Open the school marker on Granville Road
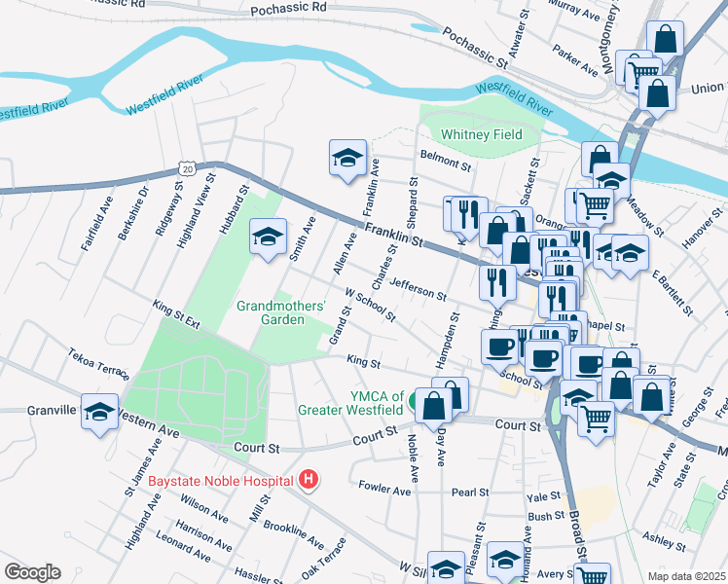Image resolution: width=728 pixels, height=584 pixels. [99, 413]
